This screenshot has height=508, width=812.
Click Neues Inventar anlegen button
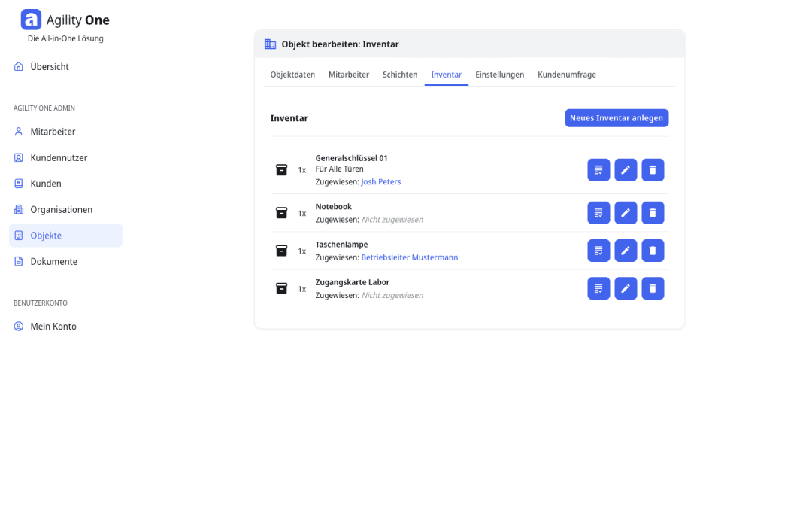[617, 118]
